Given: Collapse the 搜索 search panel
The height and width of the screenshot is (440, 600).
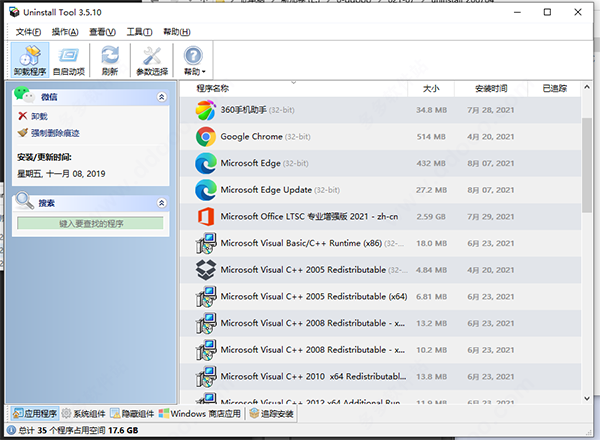Looking at the screenshot, I should click(x=161, y=203).
